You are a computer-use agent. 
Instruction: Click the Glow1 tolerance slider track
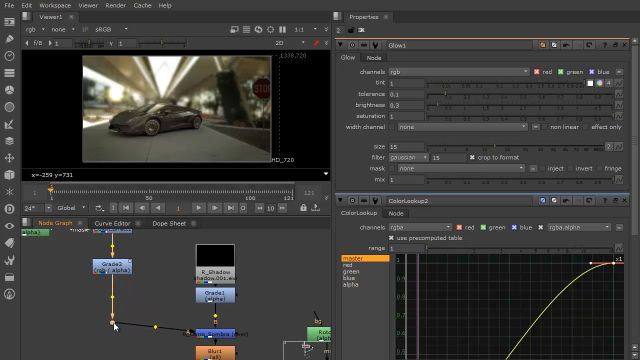coord(520,94)
